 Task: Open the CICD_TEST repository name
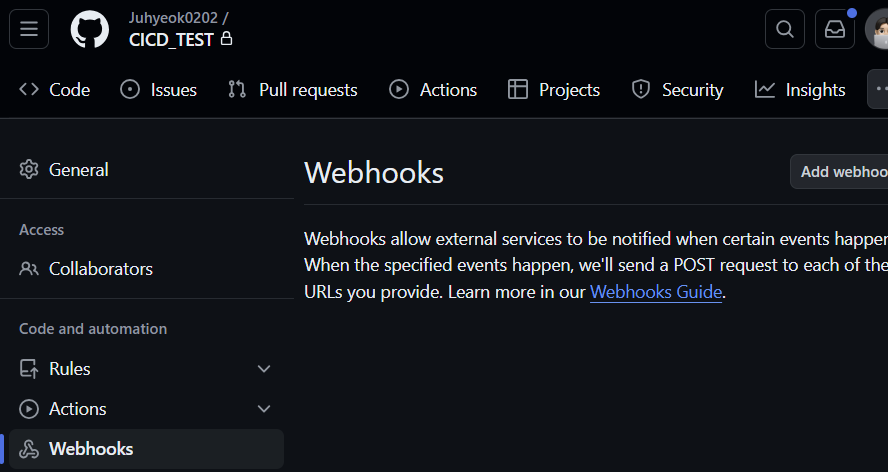tap(171, 40)
